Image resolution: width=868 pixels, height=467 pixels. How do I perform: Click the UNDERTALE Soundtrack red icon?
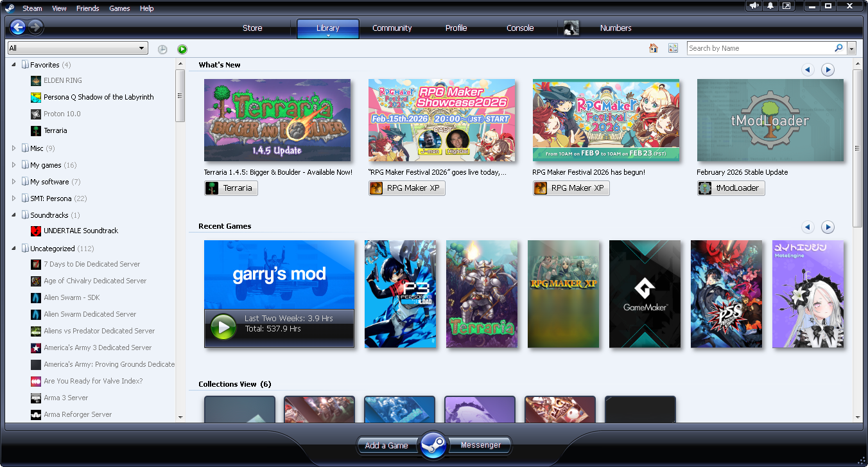36,231
